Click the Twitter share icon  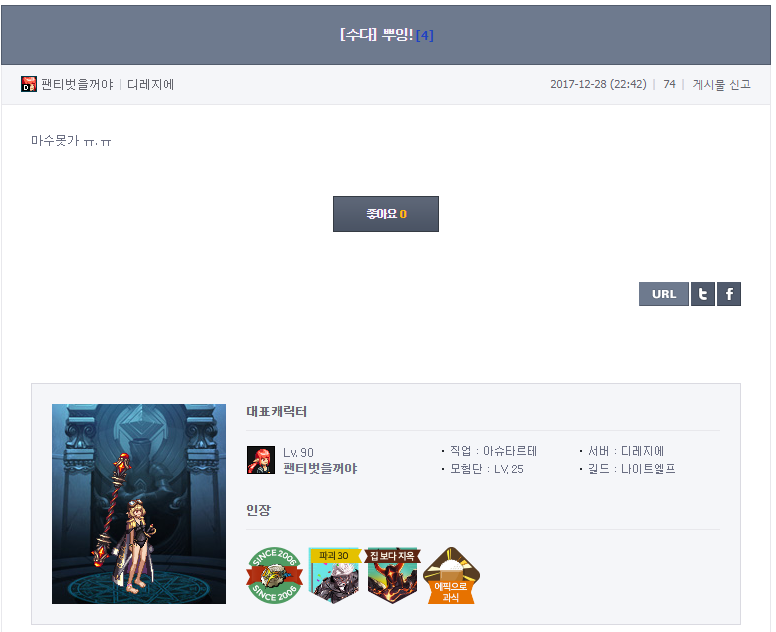tap(702, 294)
